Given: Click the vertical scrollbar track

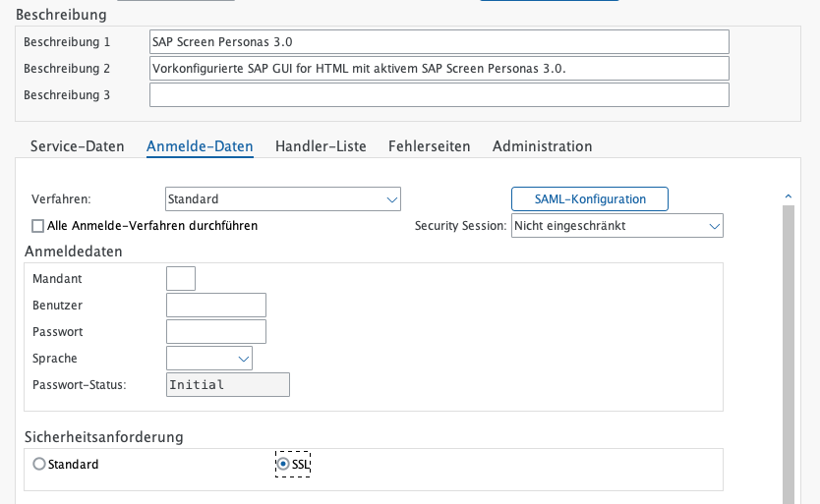Looking at the screenshot, I should (x=788, y=344).
